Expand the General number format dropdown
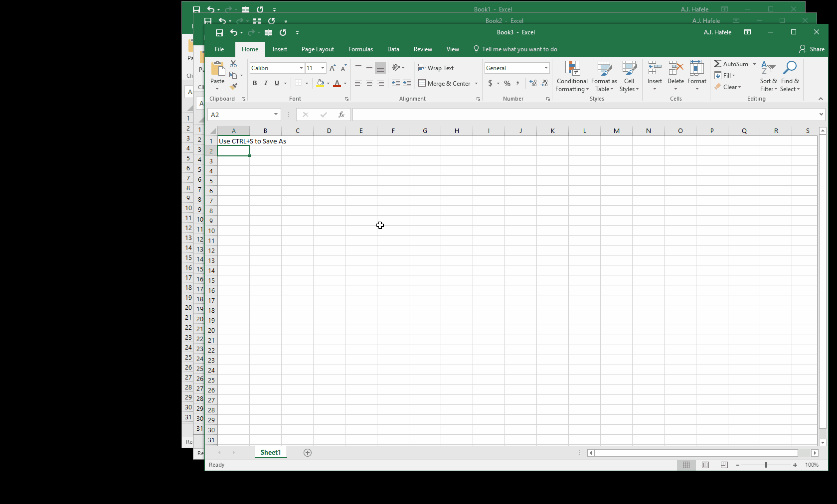The image size is (837, 504). click(546, 68)
